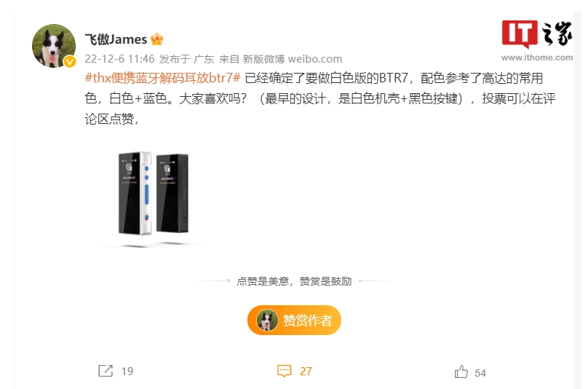Click the yellow verified V badge
This screenshot has width=588, height=389.
point(70,61)
